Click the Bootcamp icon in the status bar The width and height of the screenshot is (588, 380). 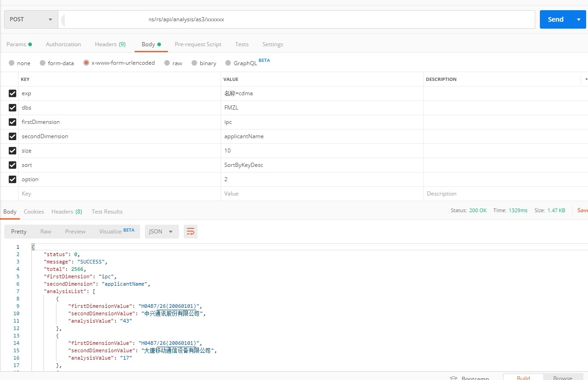pos(454,378)
